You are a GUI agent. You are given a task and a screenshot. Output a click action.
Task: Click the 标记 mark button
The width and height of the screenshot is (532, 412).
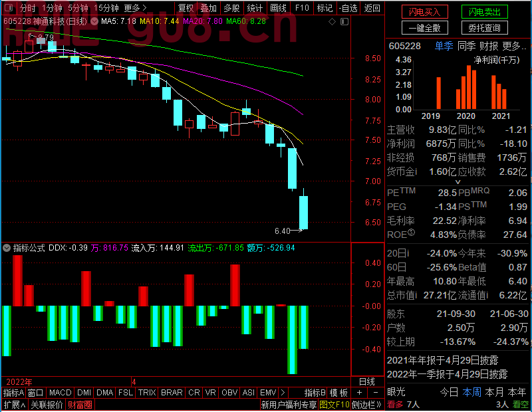pyautogui.click(x=325, y=8)
